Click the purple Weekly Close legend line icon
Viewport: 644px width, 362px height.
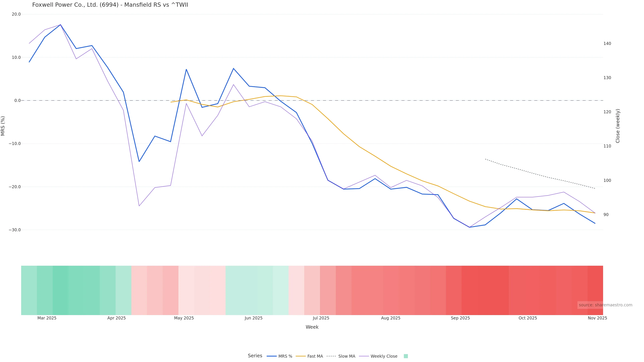[364, 356]
